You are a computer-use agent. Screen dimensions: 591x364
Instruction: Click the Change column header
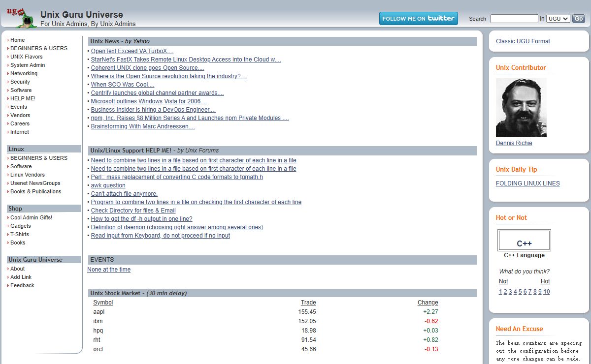point(428,303)
